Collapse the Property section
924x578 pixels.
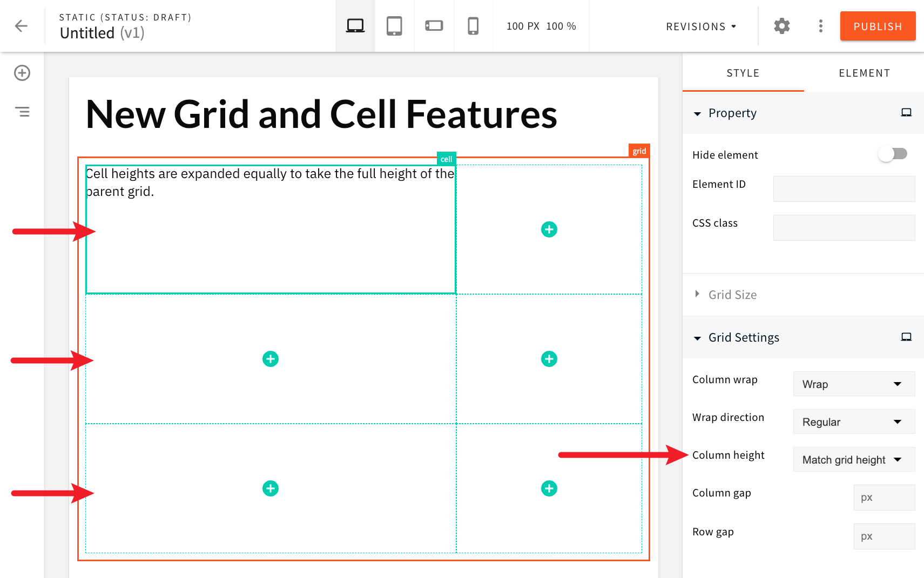coord(697,113)
